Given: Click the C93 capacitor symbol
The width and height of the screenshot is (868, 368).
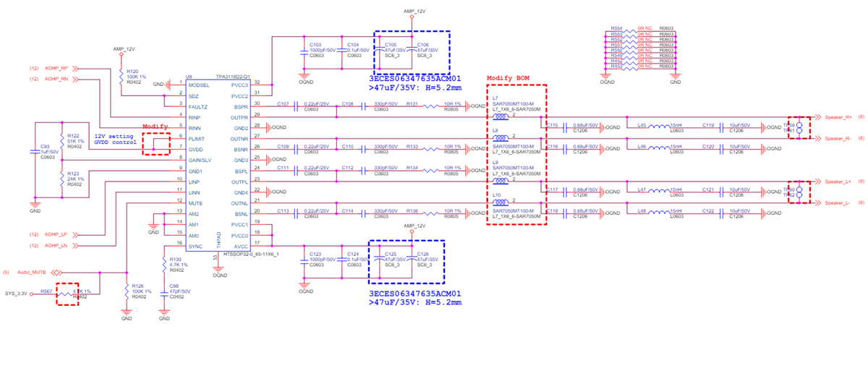Looking at the screenshot, I should 35,152.
